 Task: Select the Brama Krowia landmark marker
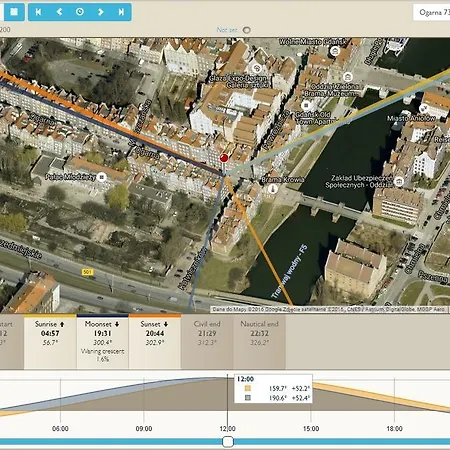273,189
